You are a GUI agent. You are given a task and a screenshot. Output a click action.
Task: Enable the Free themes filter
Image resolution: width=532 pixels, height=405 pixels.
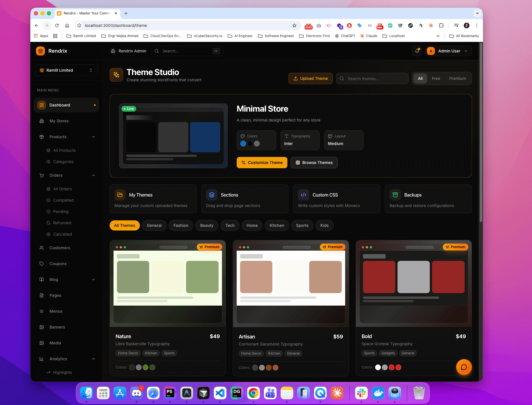[436, 78]
